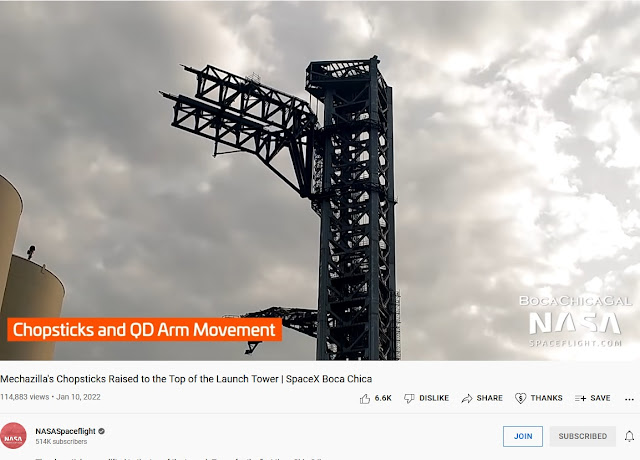The height and width of the screenshot is (460, 640).
Task: Click the thumbs-up like icon
Action: tap(365, 398)
